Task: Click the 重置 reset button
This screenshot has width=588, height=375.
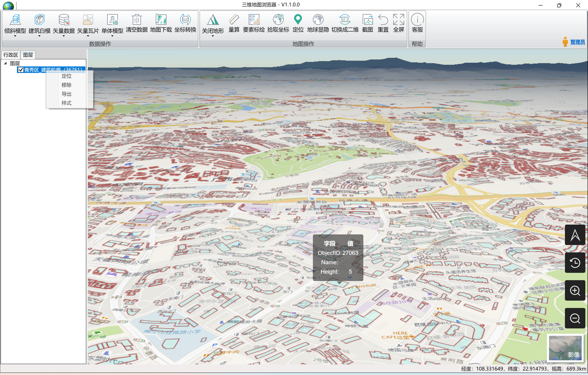Action: (x=383, y=20)
